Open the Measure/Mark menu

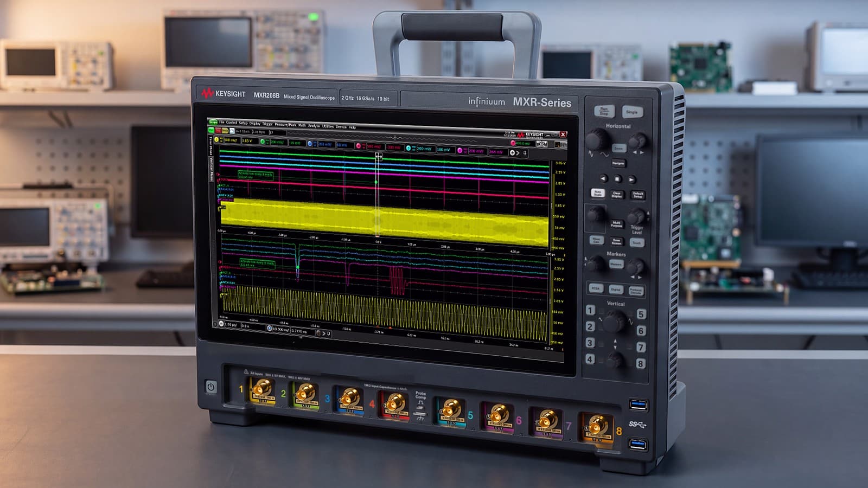[x=285, y=125]
